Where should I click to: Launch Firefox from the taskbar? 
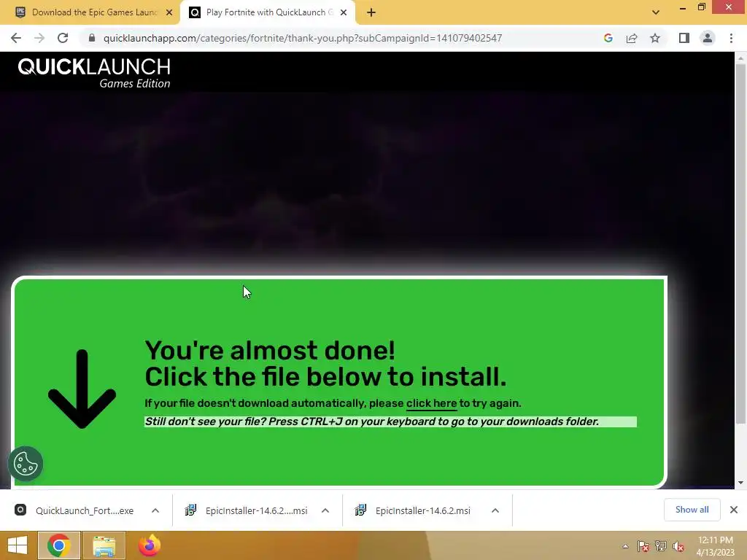point(149,545)
